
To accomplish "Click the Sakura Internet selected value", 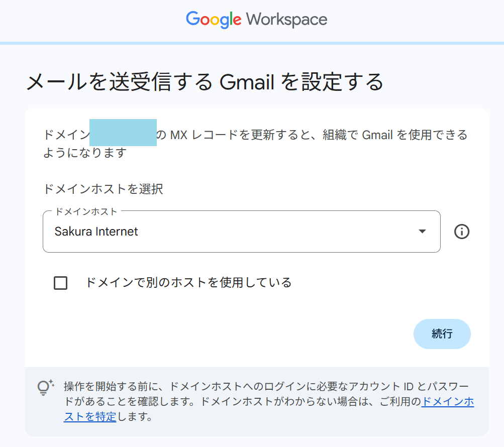I will click(96, 232).
